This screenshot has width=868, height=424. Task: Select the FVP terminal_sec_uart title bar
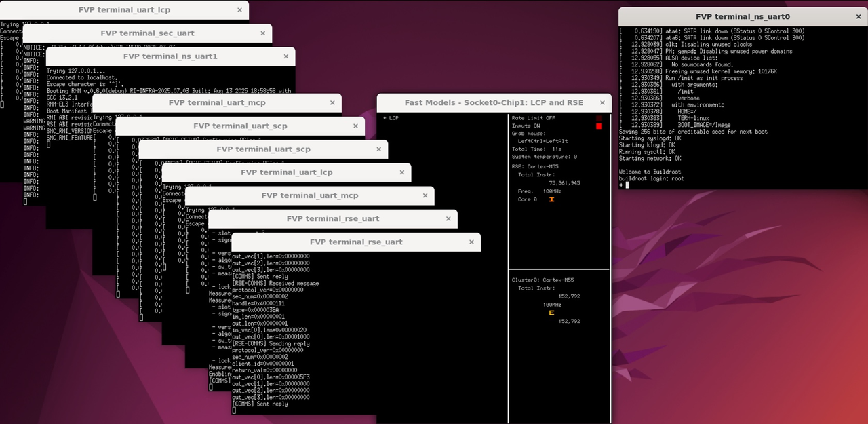click(147, 33)
